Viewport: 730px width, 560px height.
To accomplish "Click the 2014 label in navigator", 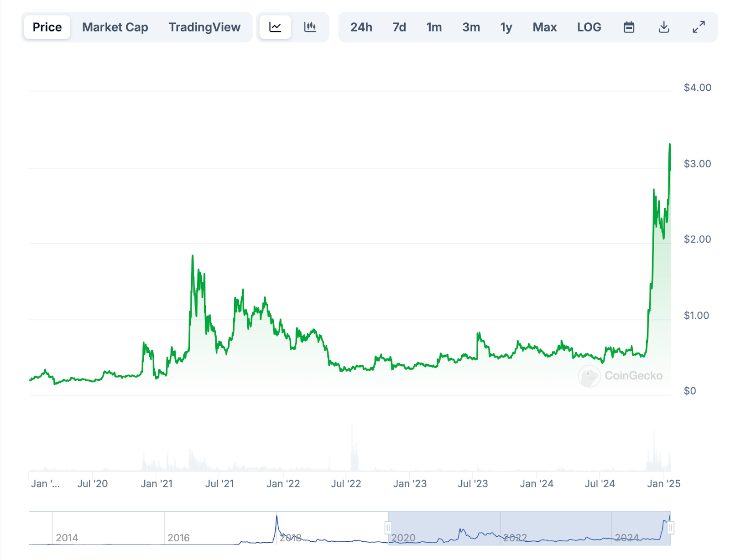I will click(x=67, y=538).
